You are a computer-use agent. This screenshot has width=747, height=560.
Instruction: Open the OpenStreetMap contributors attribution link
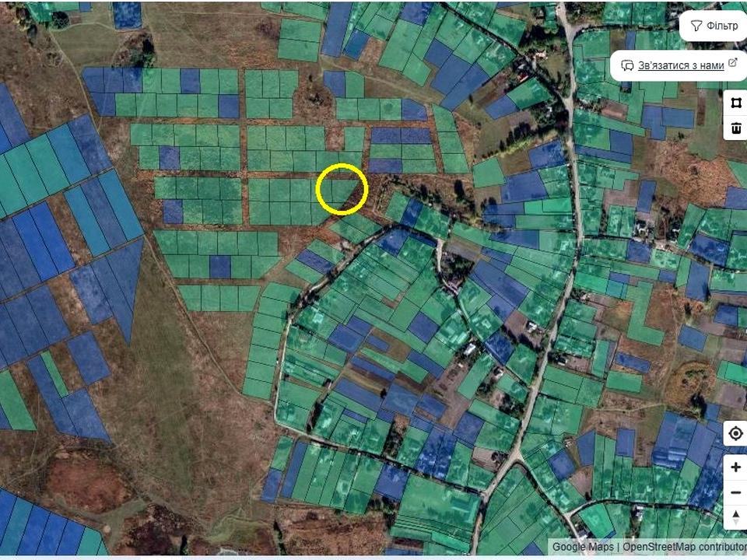[x=685, y=547]
